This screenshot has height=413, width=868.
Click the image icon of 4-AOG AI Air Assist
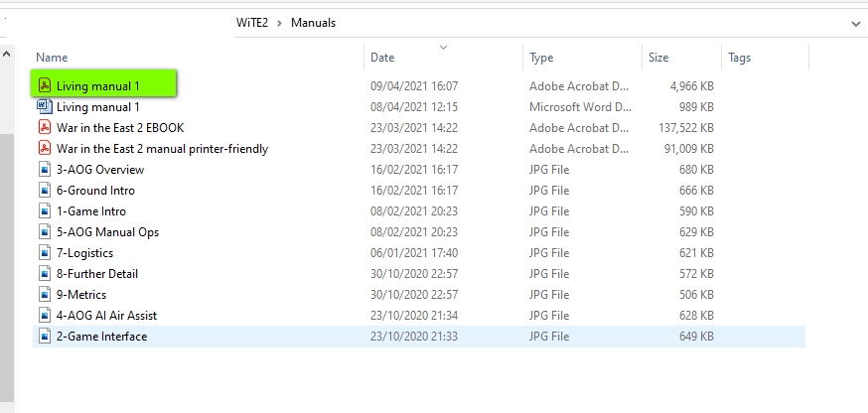point(46,316)
